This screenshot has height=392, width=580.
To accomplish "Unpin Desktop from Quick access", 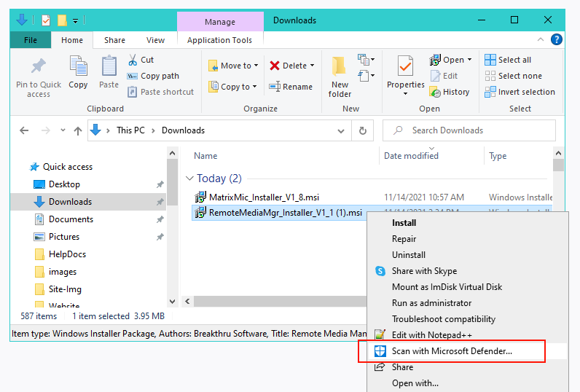I will tap(160, 184).
